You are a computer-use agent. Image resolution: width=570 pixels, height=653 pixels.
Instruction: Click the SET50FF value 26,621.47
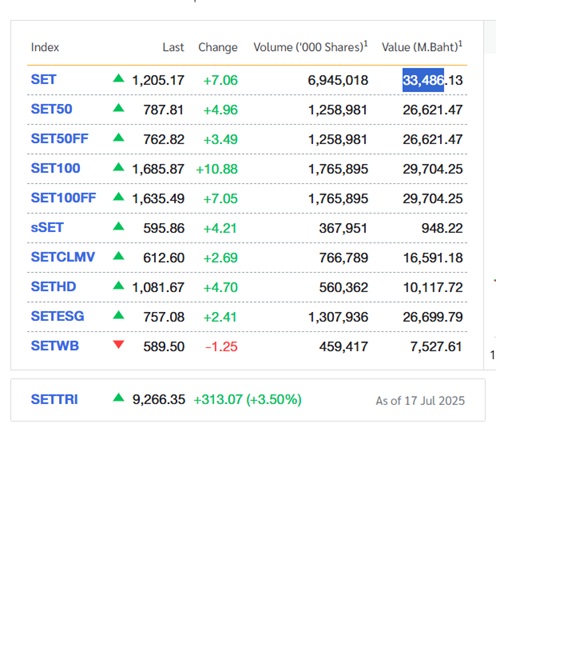[433, 139]
